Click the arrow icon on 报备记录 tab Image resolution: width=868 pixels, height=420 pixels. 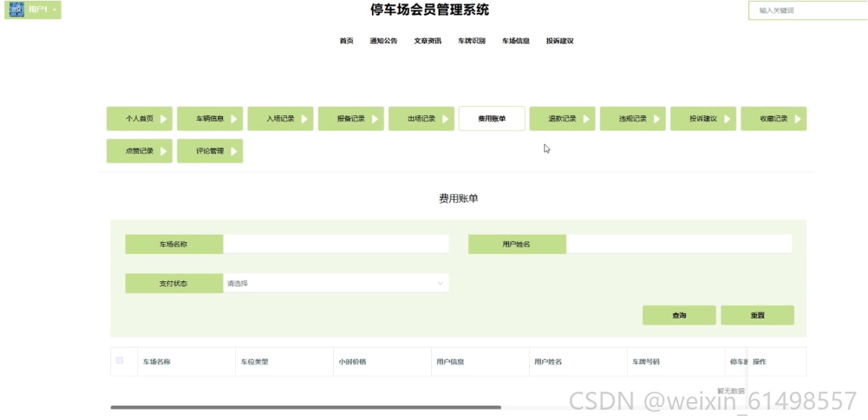click(375, 119)
